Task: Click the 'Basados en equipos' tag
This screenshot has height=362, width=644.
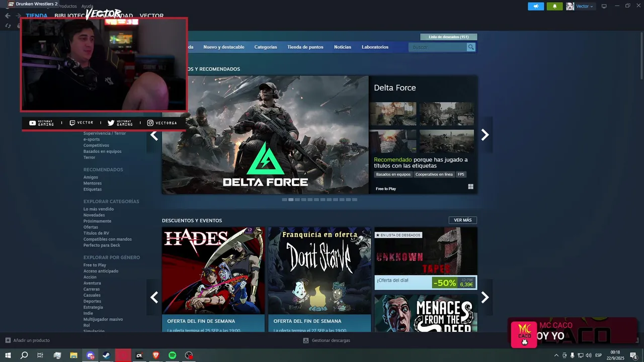Action: tap(393, 174)
